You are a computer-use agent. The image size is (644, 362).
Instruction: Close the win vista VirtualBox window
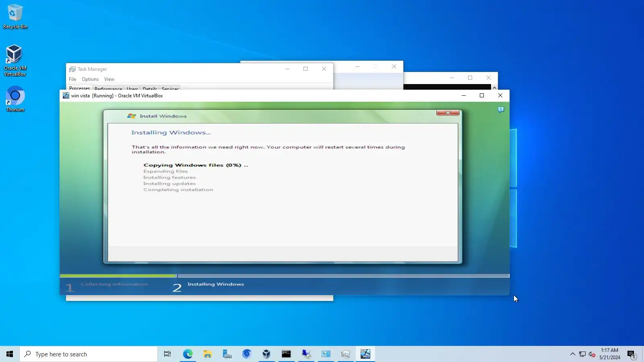coord(500,95)
